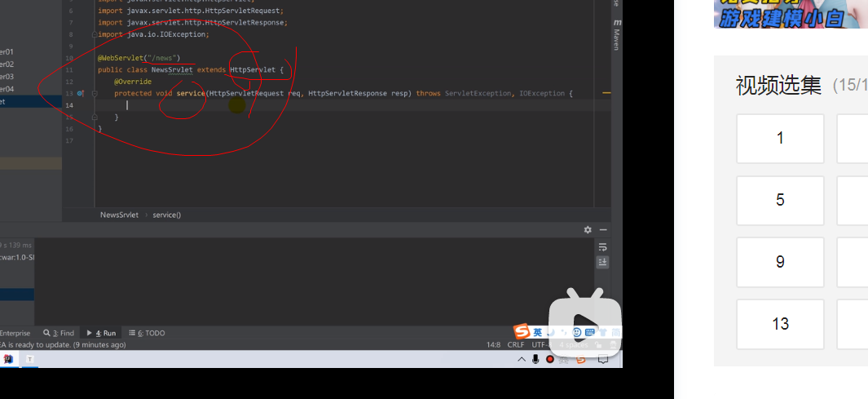Expand the system tray hidden icons chevron

click(522, 359)
